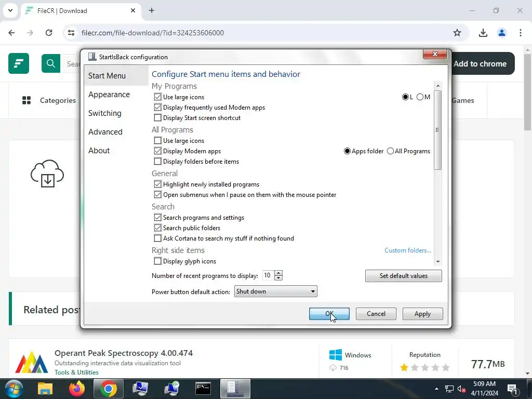Click the muted speaker tray icon

(461, 389)
